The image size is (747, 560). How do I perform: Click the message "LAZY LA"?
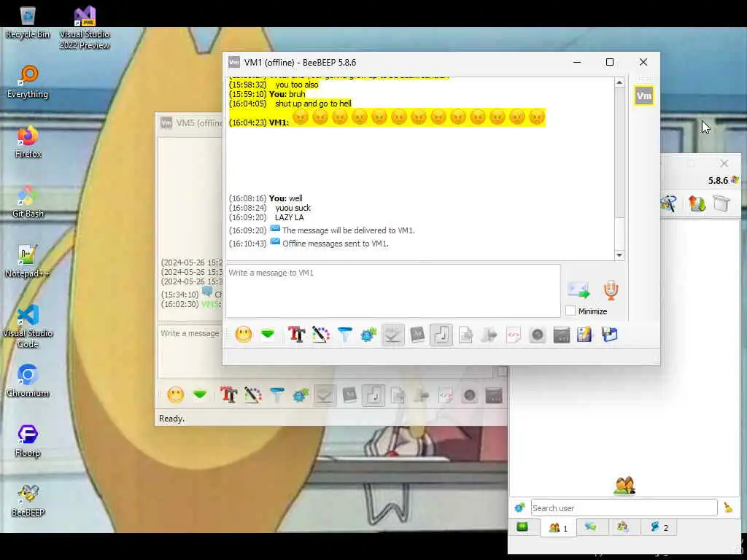289,217
